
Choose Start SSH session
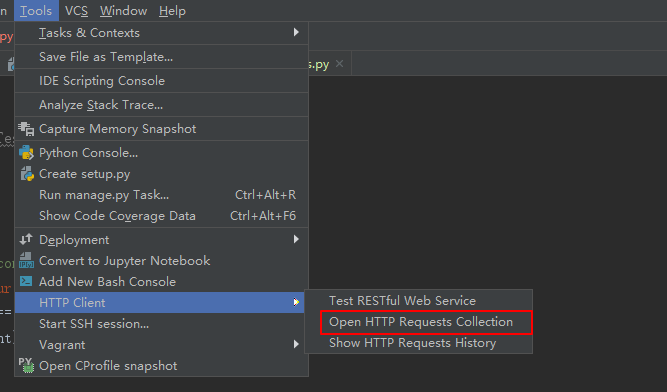(x=162, y=324)
